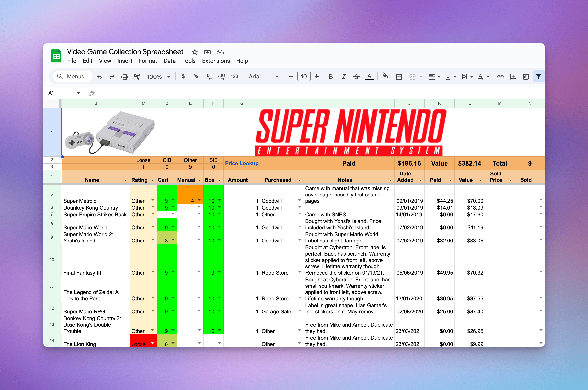This screenshot has width=588, height=390.
Task: Click the Paint format tool
Action: (137, 77)
